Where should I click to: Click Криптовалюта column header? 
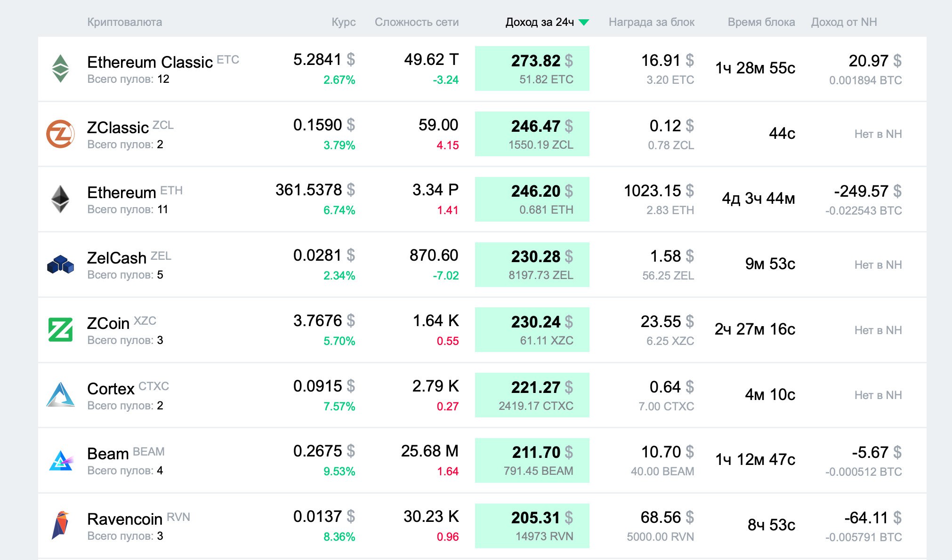pos(124,22)
